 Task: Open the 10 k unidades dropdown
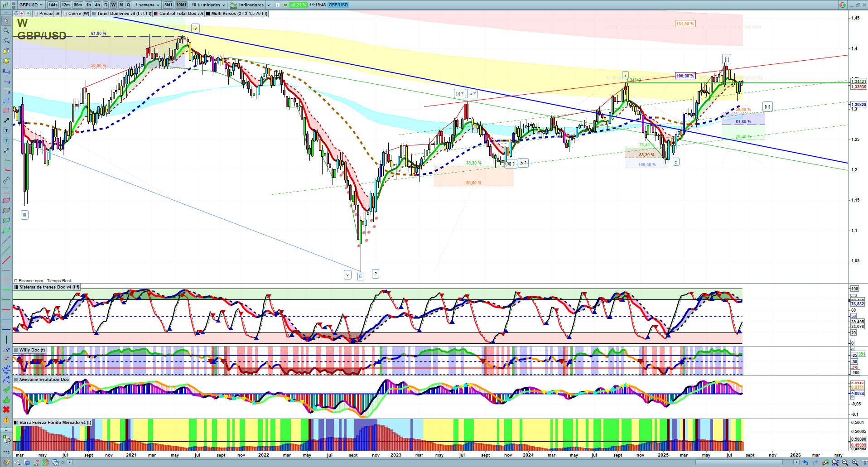click(208, 5)
